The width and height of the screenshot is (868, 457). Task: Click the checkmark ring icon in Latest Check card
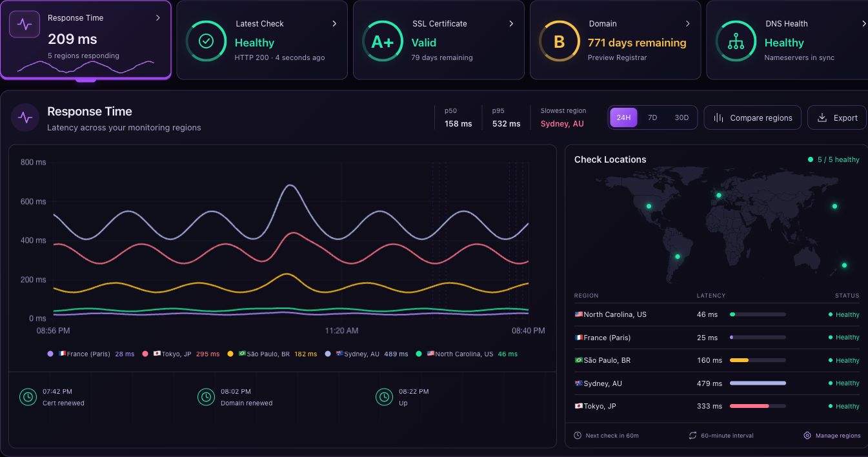pos(206,41)
